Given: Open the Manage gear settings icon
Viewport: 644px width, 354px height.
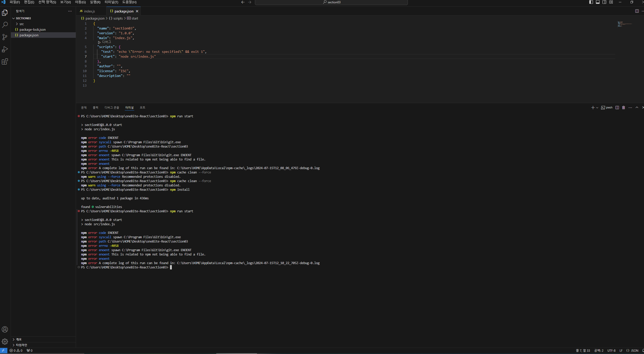Looking at the screenshot, I should click(x=5, y=342).
